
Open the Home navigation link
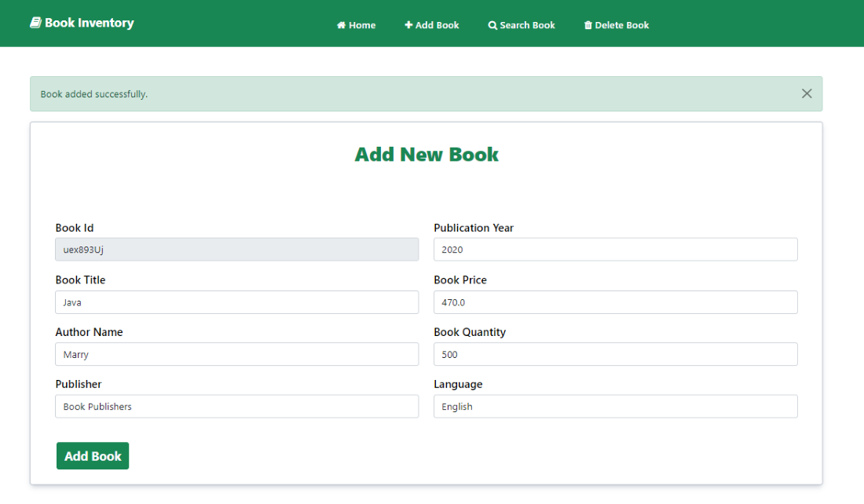coord(356,24)
